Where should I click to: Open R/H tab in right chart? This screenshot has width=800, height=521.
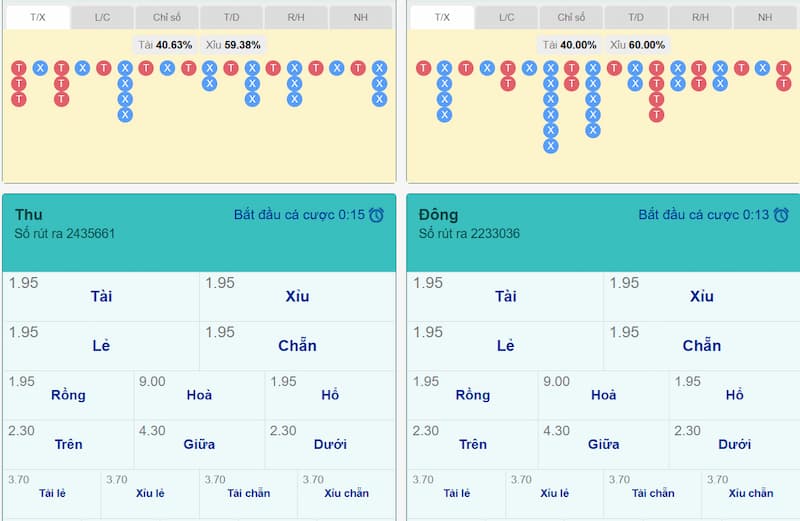point(701,17)
